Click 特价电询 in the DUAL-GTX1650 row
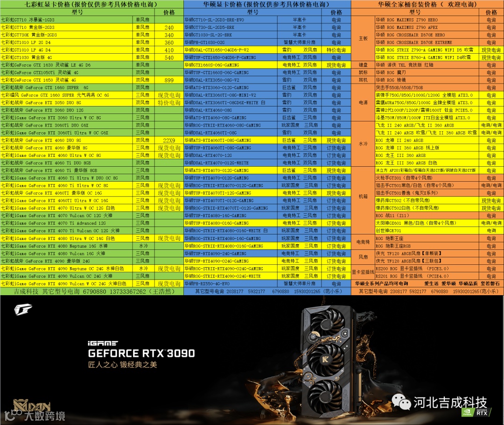This screenshot has width=504, height=425. click(336, 50)
